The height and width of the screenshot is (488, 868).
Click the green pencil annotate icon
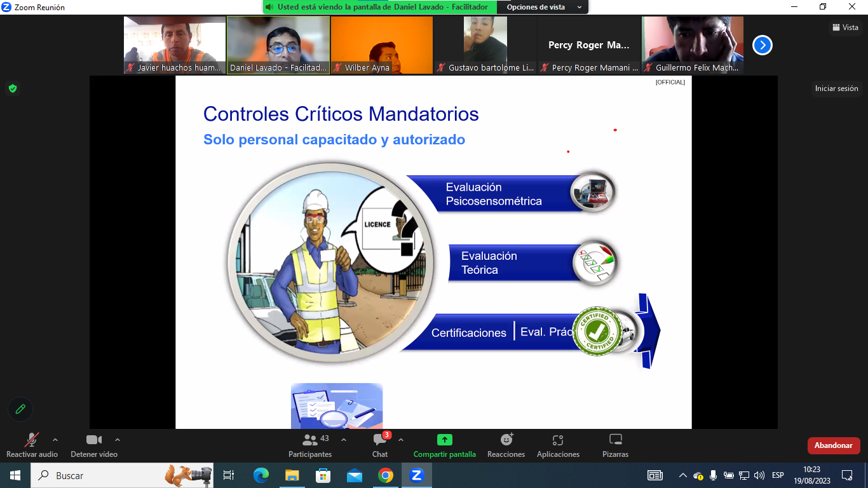tap(20, 409)
